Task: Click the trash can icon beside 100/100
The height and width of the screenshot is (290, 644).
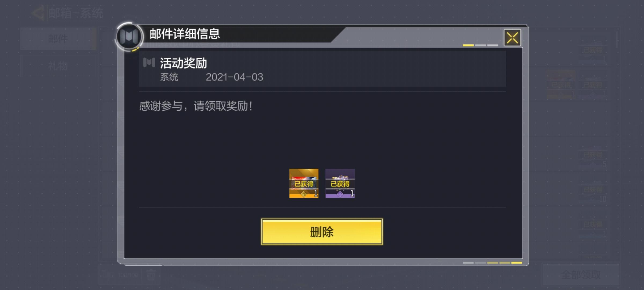Action: click(151, 275)
